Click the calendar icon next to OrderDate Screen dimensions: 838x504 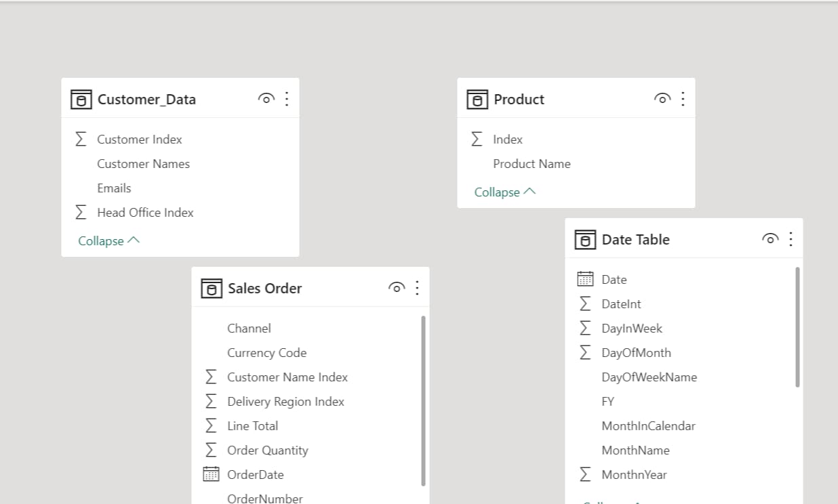tap(211, 474)
